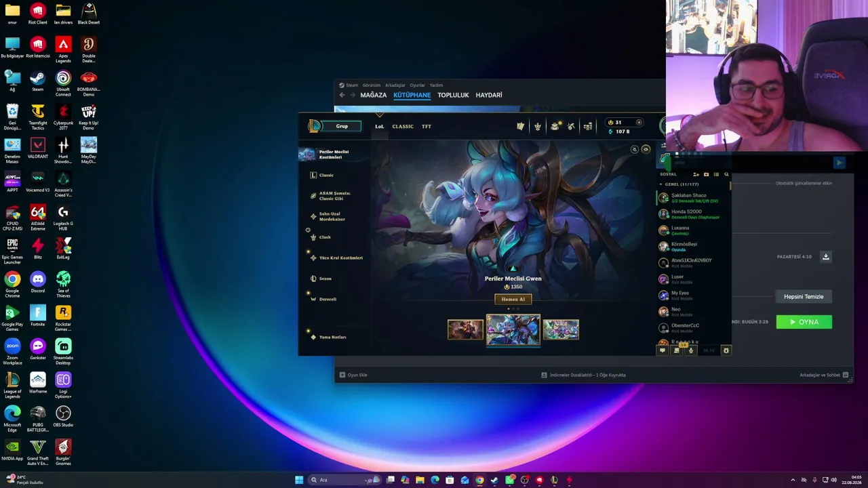Search friends using the magnifier icon
The width and height of the screenshot is (868, 488).
[x=726, y=174]
